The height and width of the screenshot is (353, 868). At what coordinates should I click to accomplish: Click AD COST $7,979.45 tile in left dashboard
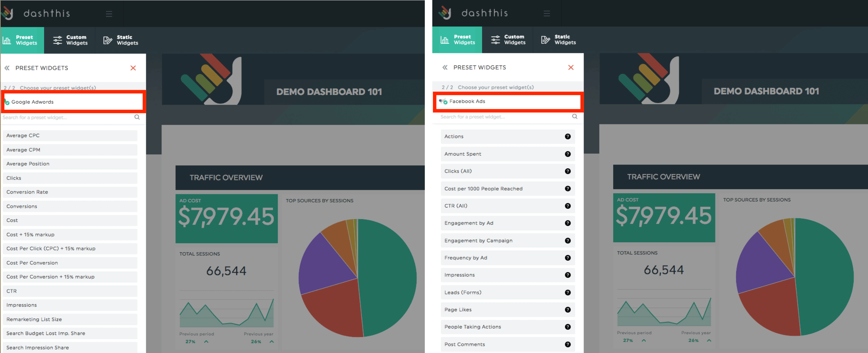click(227, 219)
